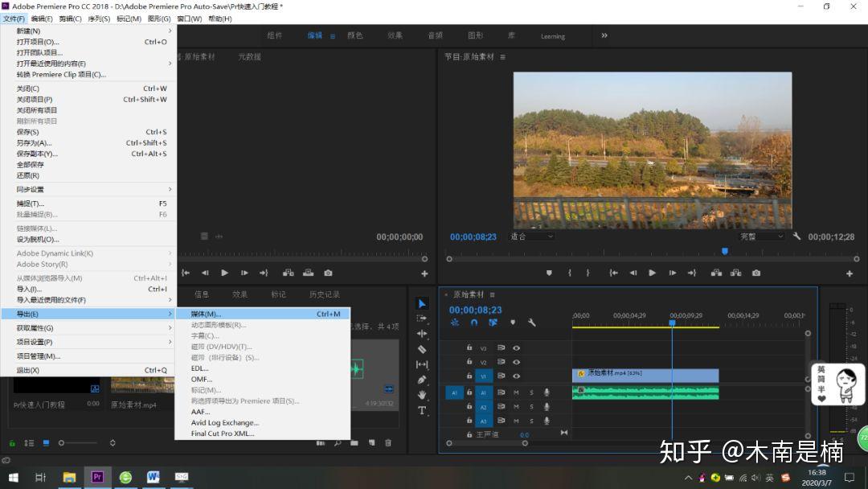Screen dimensions: 868x489
Task: Expand the workspace overflow chevron
Action: point(604,35)
